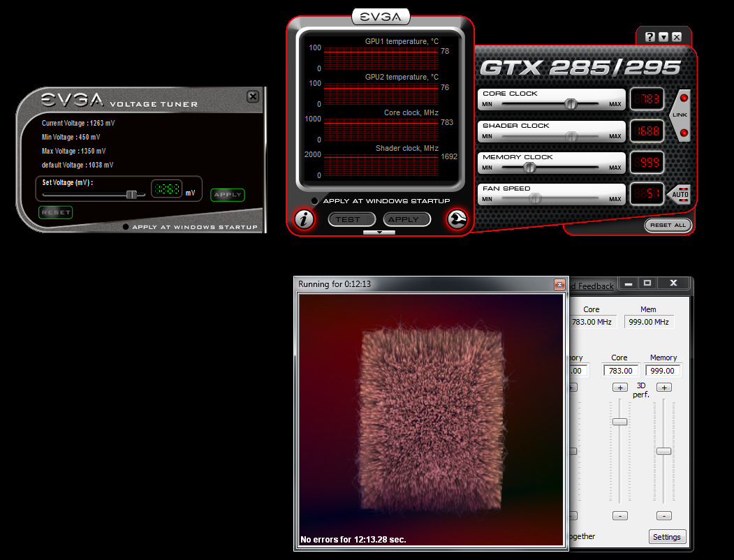Click the furry cube 3D render view
734x560 pixels.
pyautogui.click(x=431, y=420)
